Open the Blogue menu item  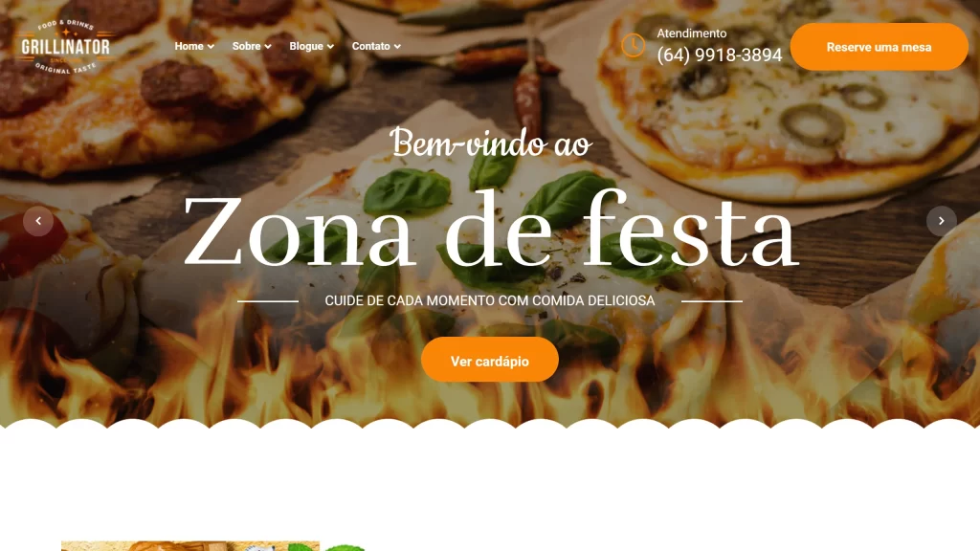pos(306,46)
